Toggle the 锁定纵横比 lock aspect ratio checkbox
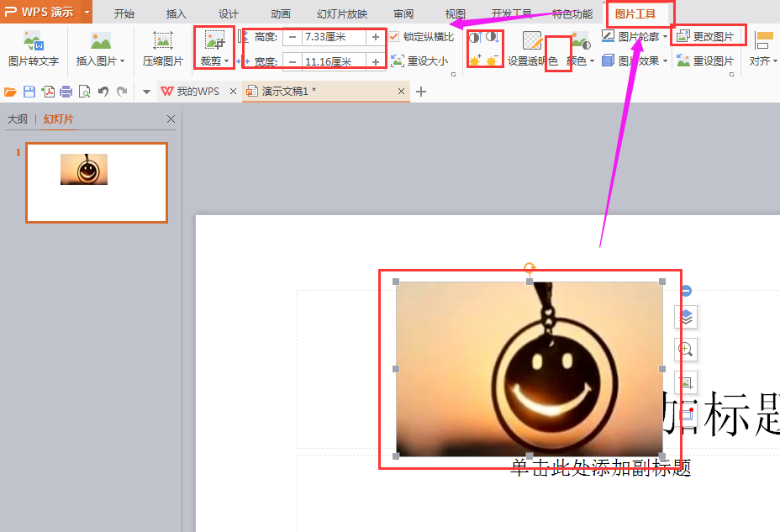Image resolution: width=780 pixels, height=532 pixels. (x=394, y=37)
